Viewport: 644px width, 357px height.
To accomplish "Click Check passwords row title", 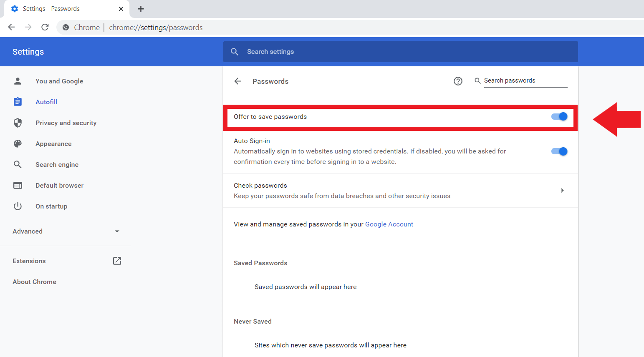I will pyautogui.click(x=260, y=186).
